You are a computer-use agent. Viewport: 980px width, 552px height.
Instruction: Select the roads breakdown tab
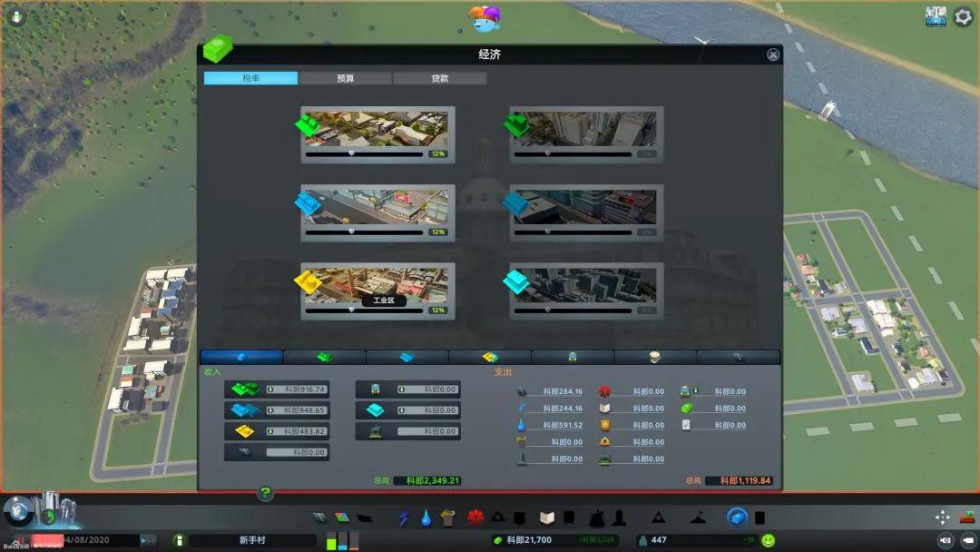tap(738, 357)
